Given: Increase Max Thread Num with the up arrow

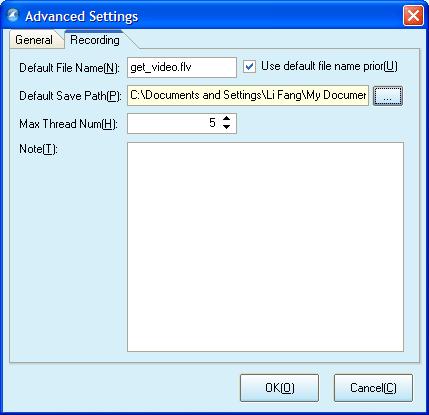Looking at the screenshot, I should coord(226,118).
